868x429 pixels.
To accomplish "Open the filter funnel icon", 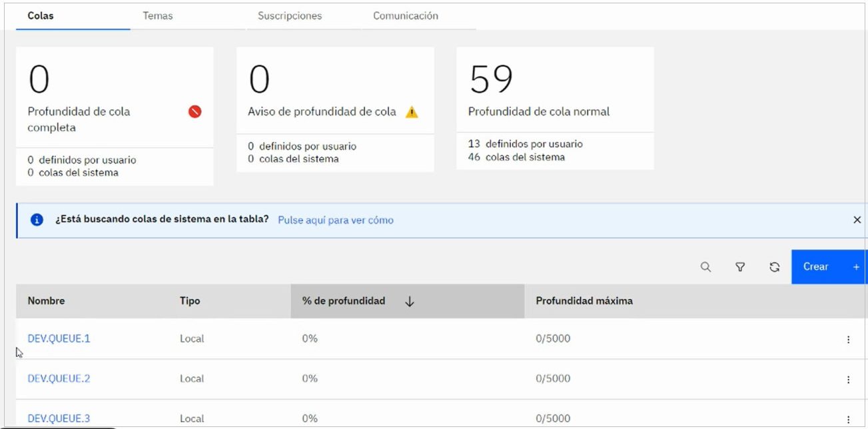I will pyautogui.click(x=740, y=267).
